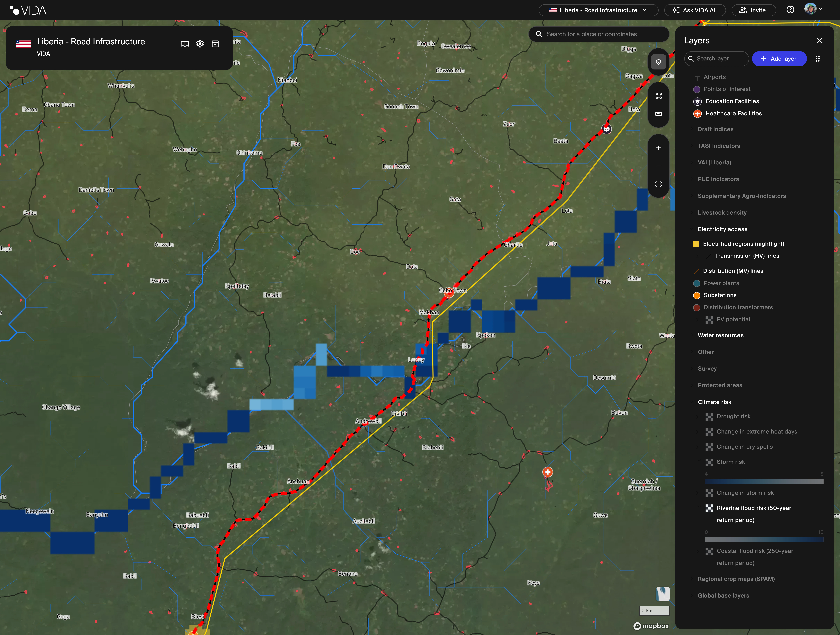Close the Layers panel
This screenshot has width=840, height=635.
tap(820, 41)
